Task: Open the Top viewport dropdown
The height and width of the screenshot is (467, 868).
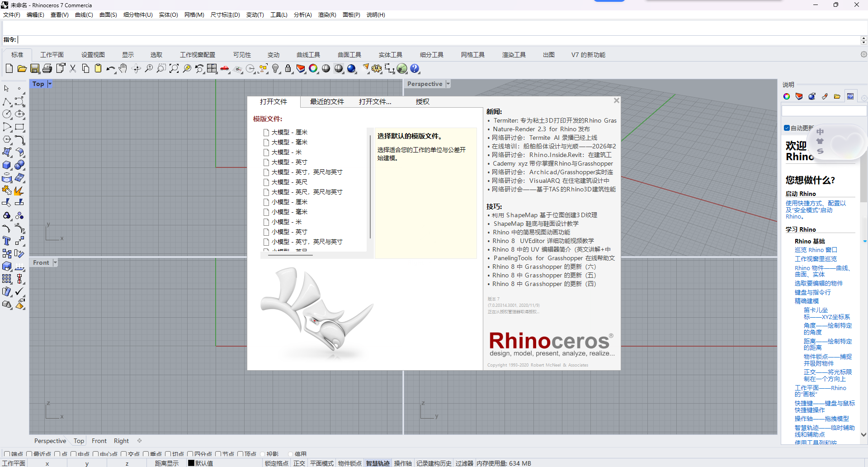Action: [50, 84]
